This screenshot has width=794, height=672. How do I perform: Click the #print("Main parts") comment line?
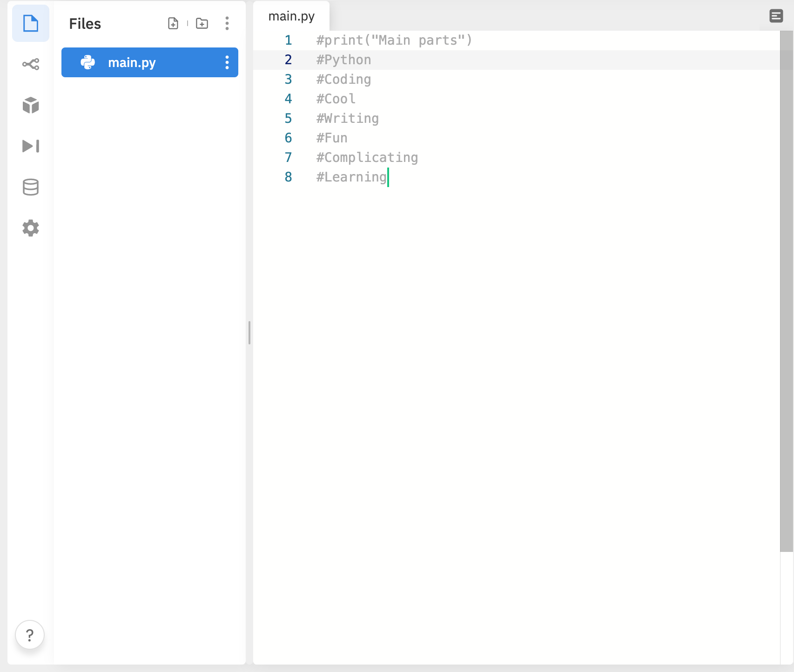point(394,40)
